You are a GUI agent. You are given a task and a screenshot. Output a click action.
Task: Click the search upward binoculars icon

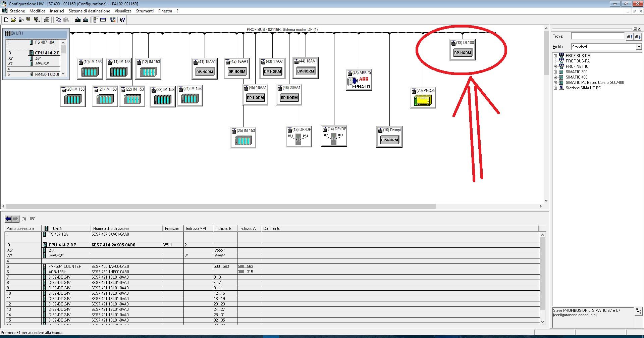pos(630,36)
